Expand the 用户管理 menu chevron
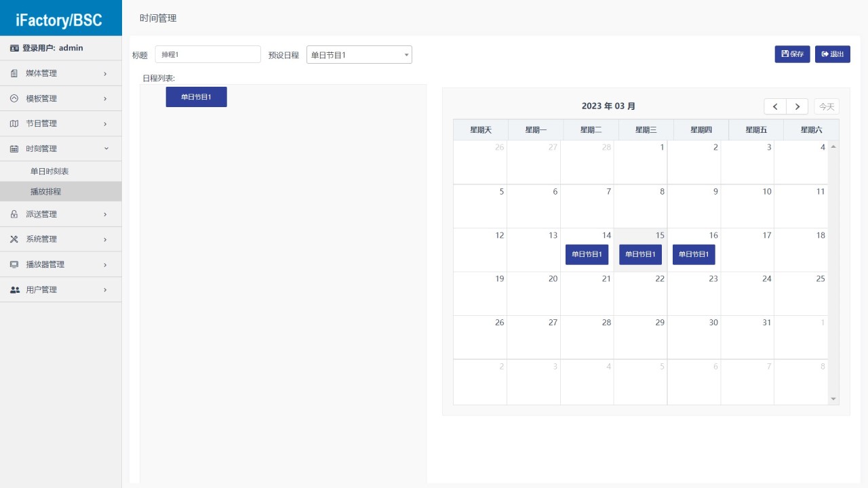Image resolution: width=868 pixels, height=488 pixels. click(x=105, y=289)
